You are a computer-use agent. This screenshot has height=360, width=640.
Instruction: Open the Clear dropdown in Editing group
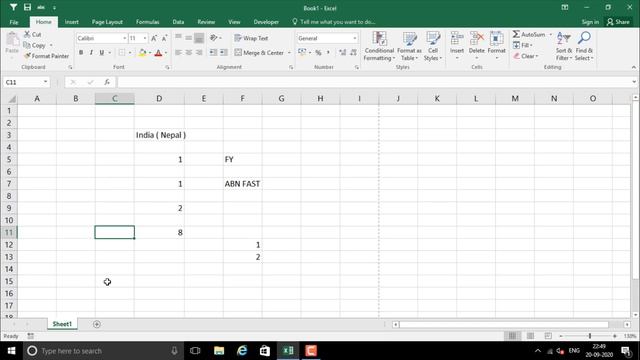526,56
